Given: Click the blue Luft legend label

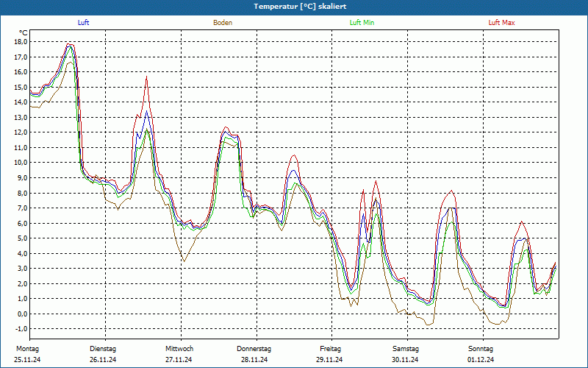Looking at the screenshot, I should [83, 23].
